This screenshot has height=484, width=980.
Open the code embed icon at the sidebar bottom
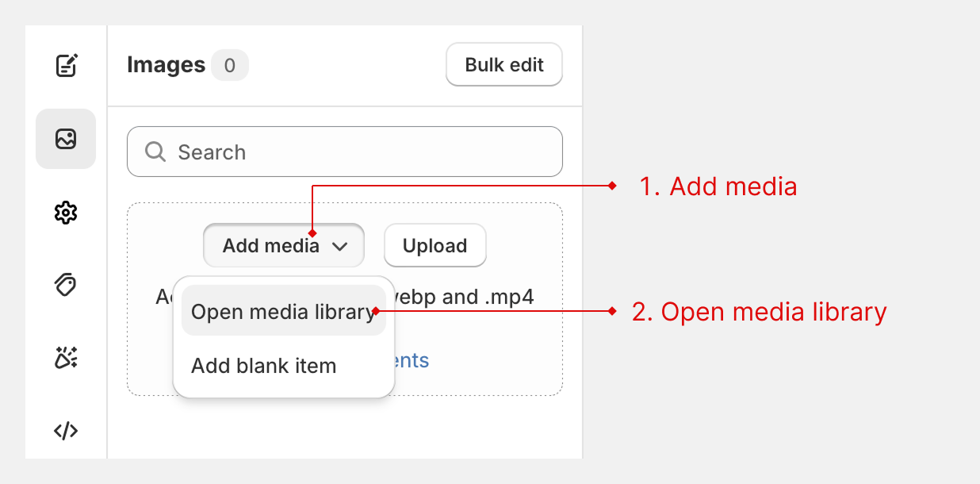tap(66, 431)
